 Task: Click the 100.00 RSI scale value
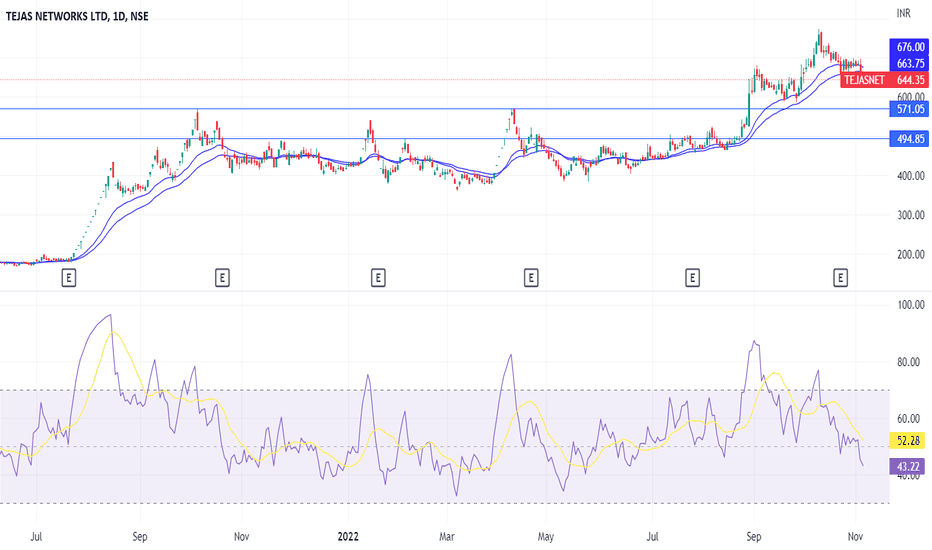coord(911,305)
